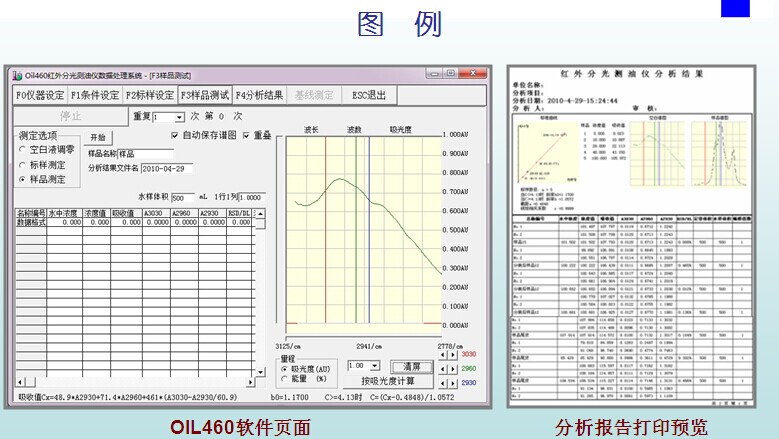
Task: Click the 开始 start button
Action: pyautogui.click(x=98, y=138)
